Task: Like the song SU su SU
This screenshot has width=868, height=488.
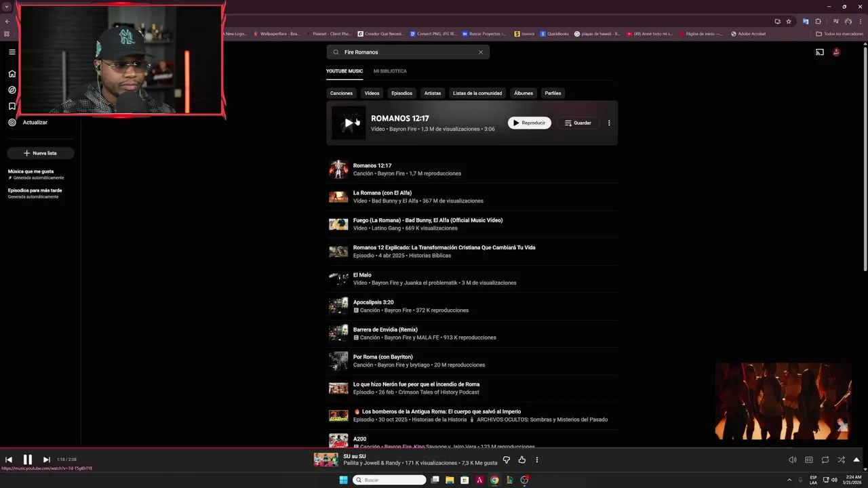Action: tap(521, 460)
